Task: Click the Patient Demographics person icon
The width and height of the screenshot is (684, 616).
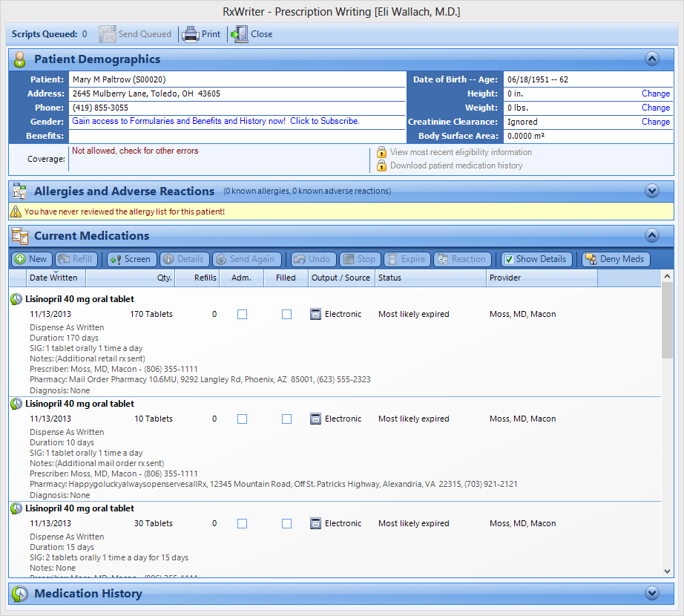Action: [19, 59]
